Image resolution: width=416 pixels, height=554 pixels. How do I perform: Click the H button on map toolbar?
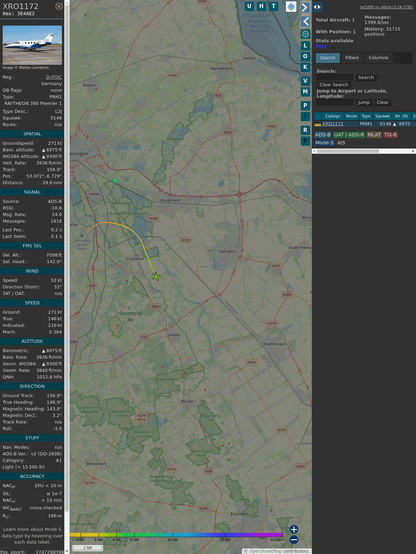[261, 6]
